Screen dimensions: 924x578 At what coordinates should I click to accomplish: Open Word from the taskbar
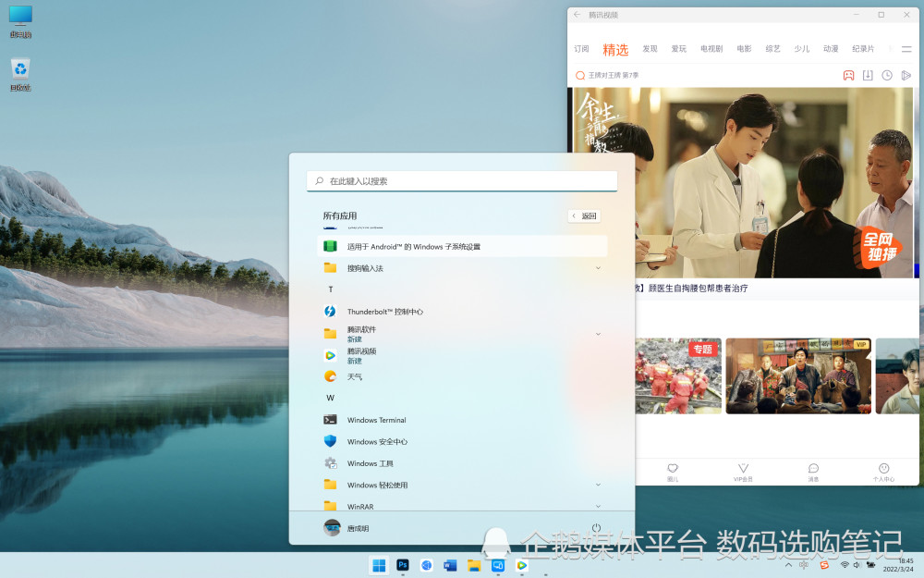(x=450, y=566)
